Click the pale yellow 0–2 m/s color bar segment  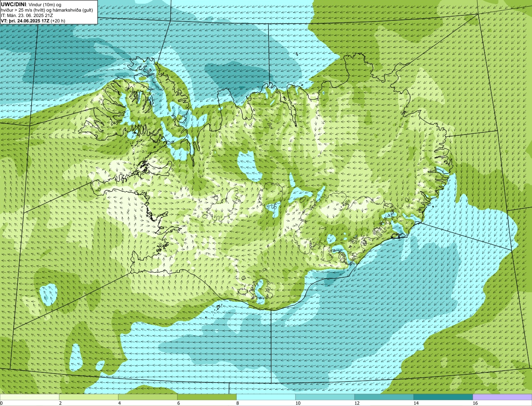(x=30, y=397)
